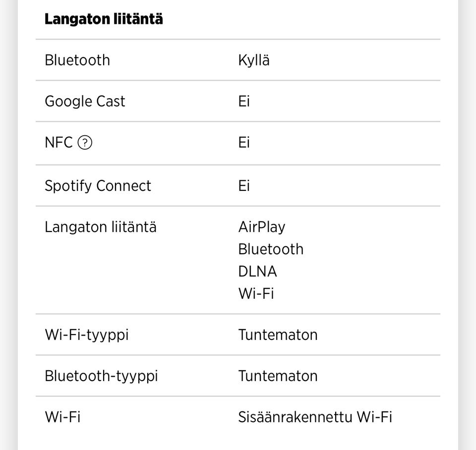Click the Tuntematon value for Bluetooth-tyyppi
476x450 pixels.
coord(278,376)
